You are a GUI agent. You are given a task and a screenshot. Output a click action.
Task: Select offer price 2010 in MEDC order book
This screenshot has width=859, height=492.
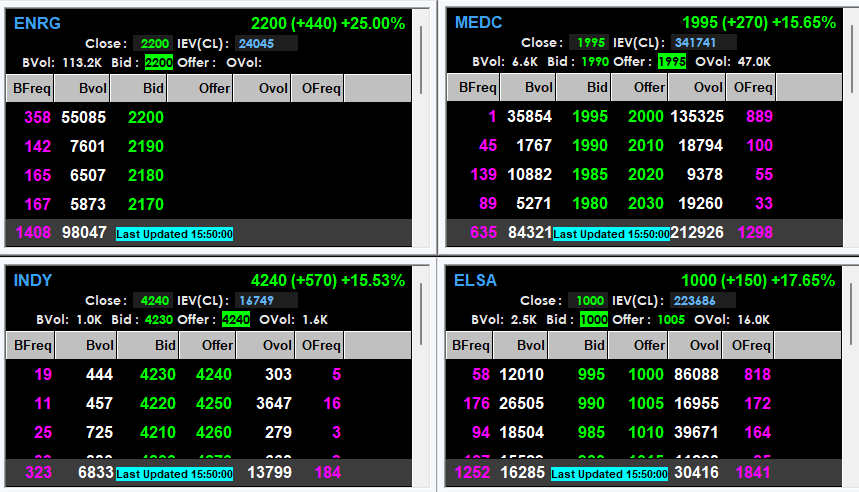[x=645, y=147]
